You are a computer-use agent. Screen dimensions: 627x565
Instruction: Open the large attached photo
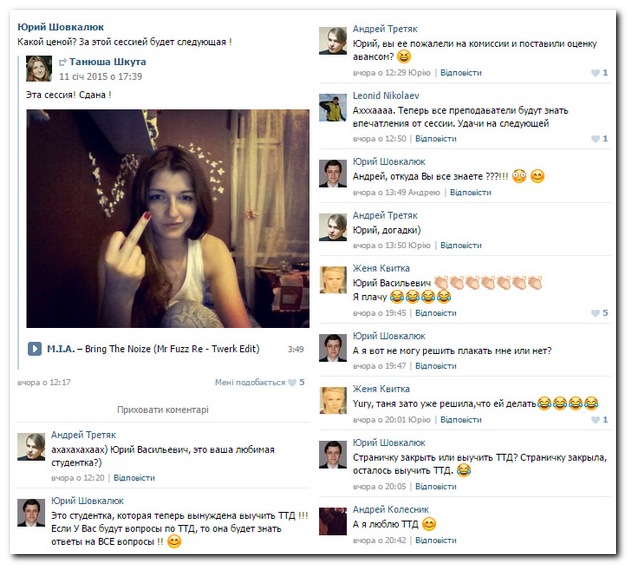[x=168, y=218]
